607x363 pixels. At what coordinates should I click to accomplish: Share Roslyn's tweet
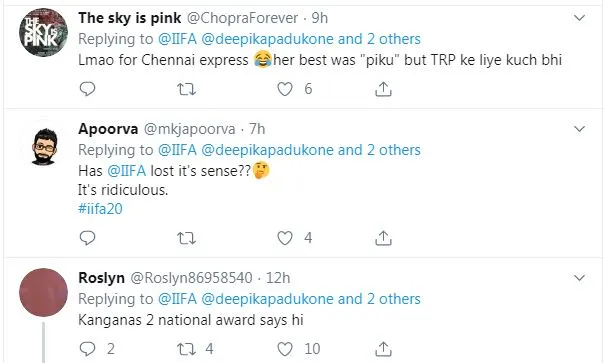pyautogui.click(x=383, y=349)
